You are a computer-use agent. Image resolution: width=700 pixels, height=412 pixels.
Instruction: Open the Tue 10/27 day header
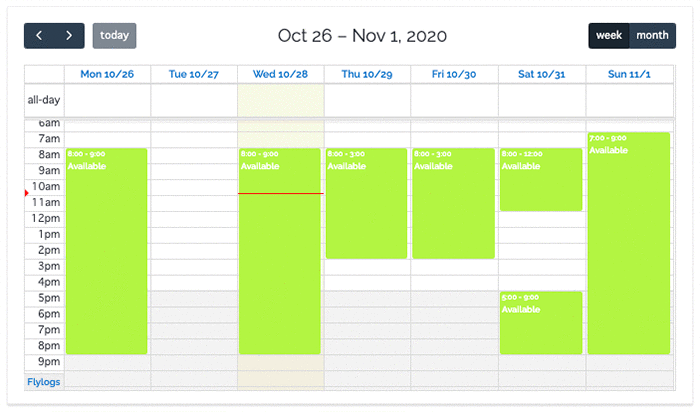click(x=194, y=74)
